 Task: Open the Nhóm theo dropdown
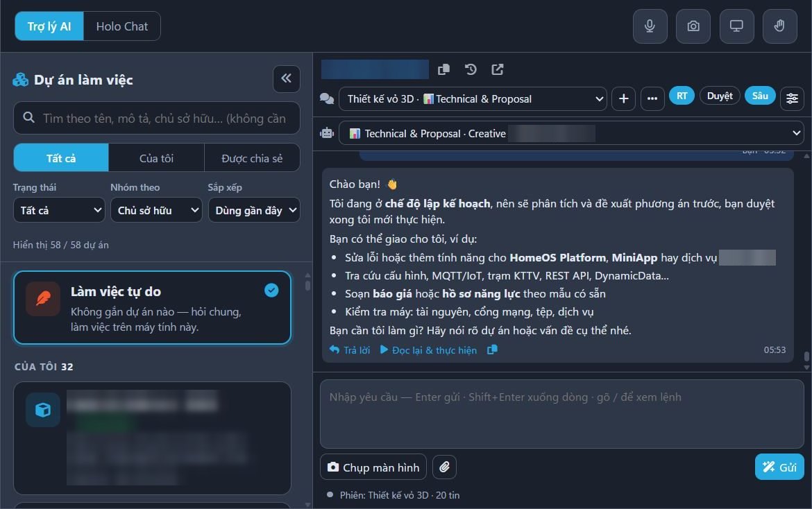(156, 210)
